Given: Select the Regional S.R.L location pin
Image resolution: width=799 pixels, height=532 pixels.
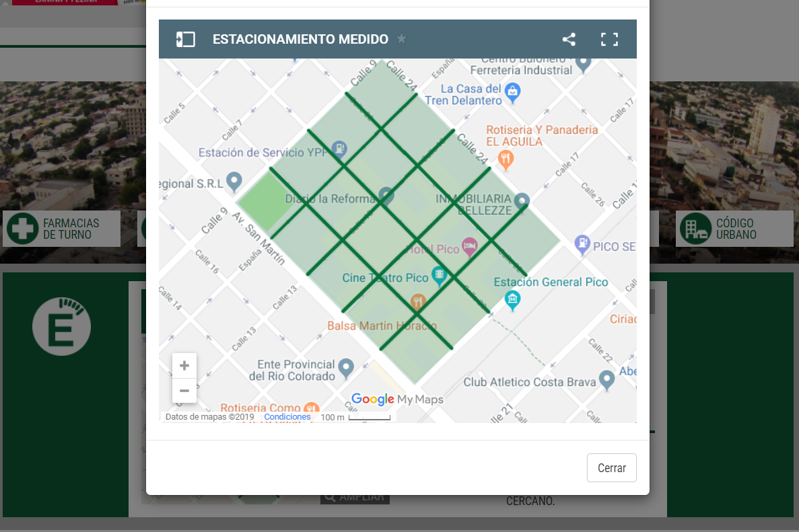Looking at the screenshot, I should point(234,182).
